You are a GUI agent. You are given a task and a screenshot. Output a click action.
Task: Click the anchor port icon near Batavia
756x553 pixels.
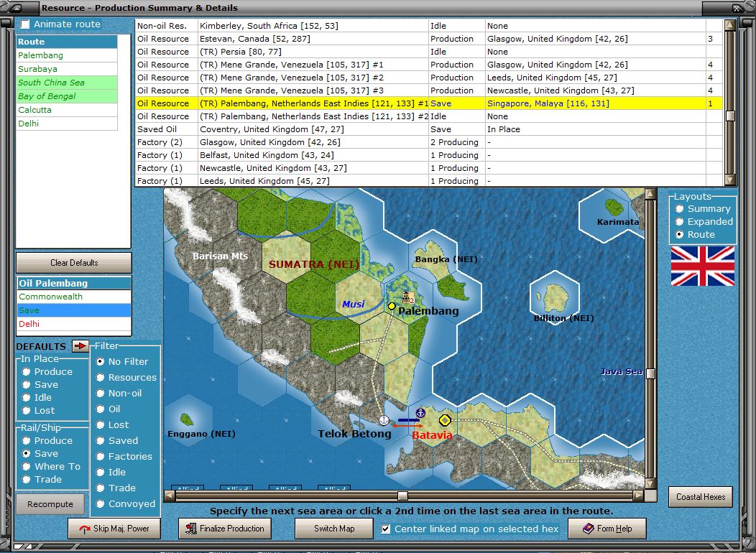coord(420,413)
